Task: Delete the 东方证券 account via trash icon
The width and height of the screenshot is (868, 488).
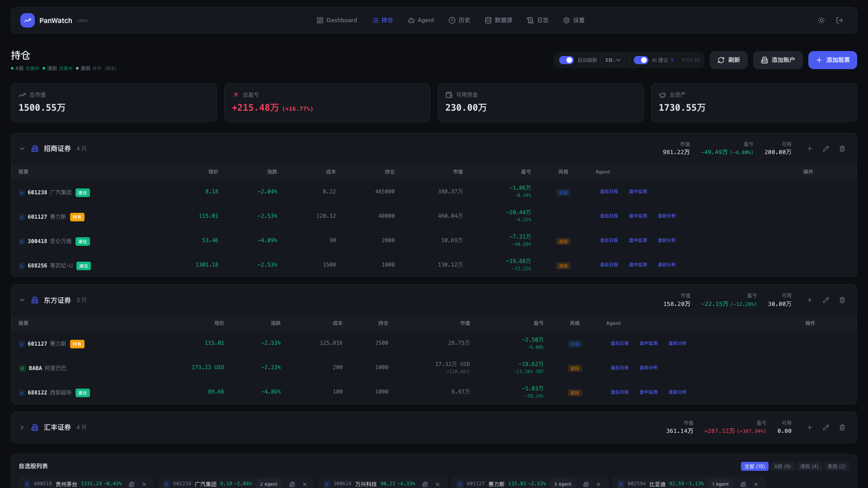Action: pyautogui.click(x=842, y=300)
